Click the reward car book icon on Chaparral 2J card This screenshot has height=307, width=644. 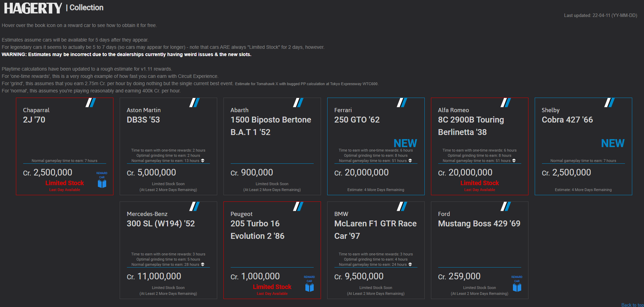[102, 183]
